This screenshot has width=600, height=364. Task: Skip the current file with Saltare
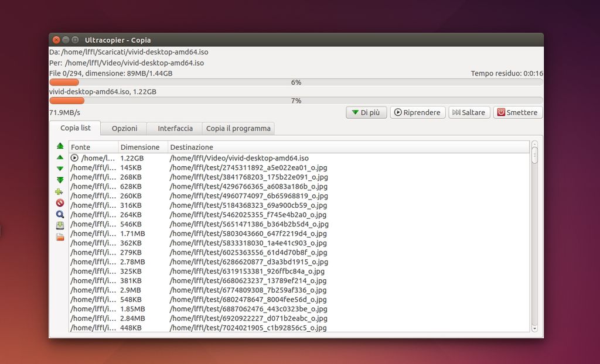468,112
